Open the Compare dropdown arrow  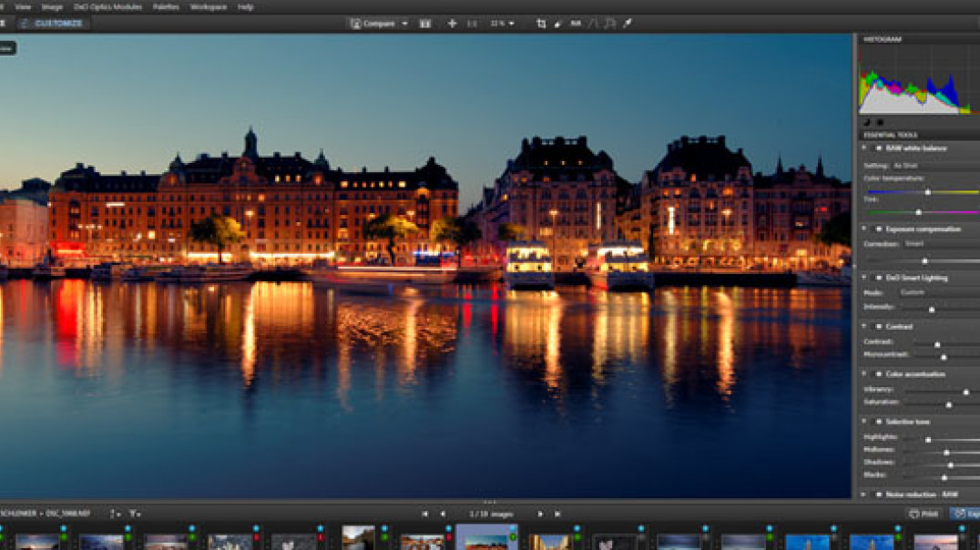(404, 24)
